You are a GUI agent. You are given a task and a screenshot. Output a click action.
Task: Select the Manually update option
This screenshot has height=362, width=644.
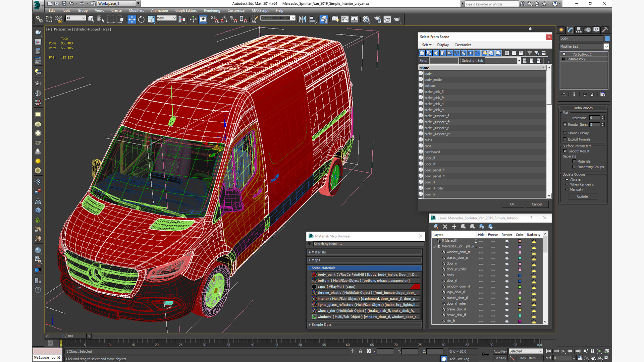tap(567, 189)
